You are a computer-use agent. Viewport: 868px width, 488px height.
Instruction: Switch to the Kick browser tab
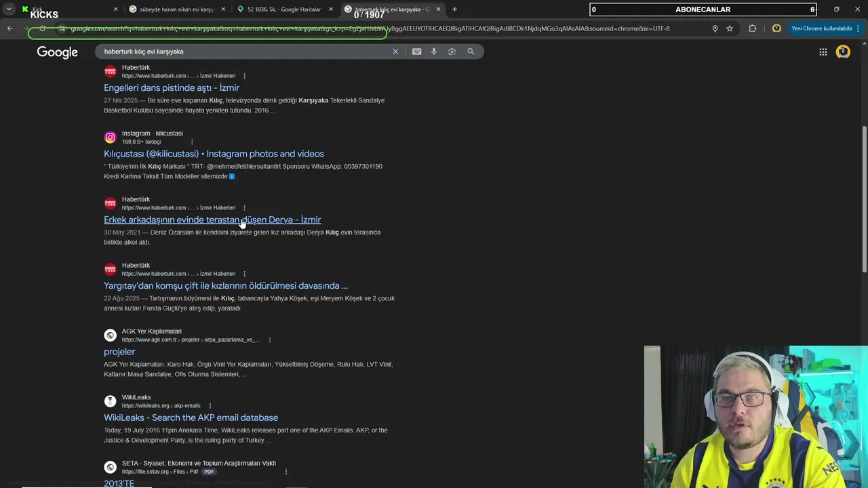(68, 9)
